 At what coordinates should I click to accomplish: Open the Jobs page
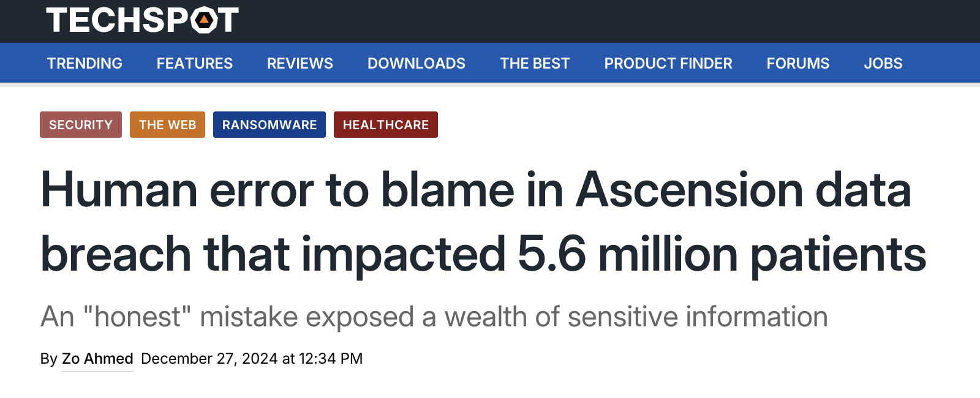click(x=883, y=63)
